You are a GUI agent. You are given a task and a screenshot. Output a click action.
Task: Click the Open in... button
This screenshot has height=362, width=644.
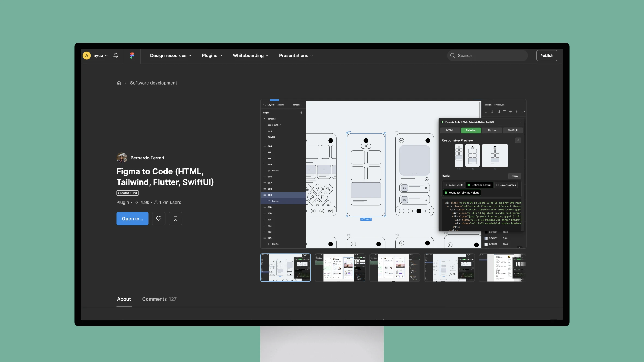tap(132, 219)
